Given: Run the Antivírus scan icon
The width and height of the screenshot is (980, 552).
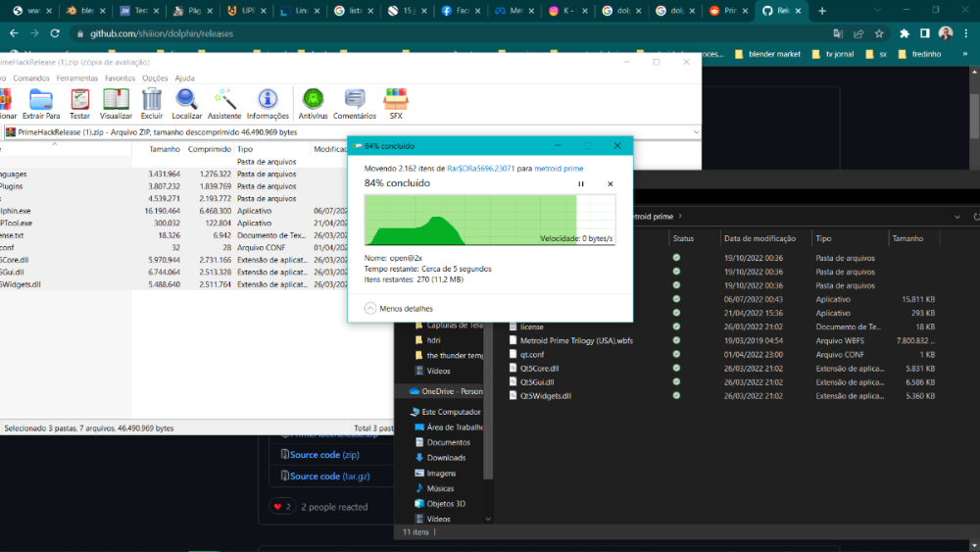Looking at the screenshot, I should [313, 104].
